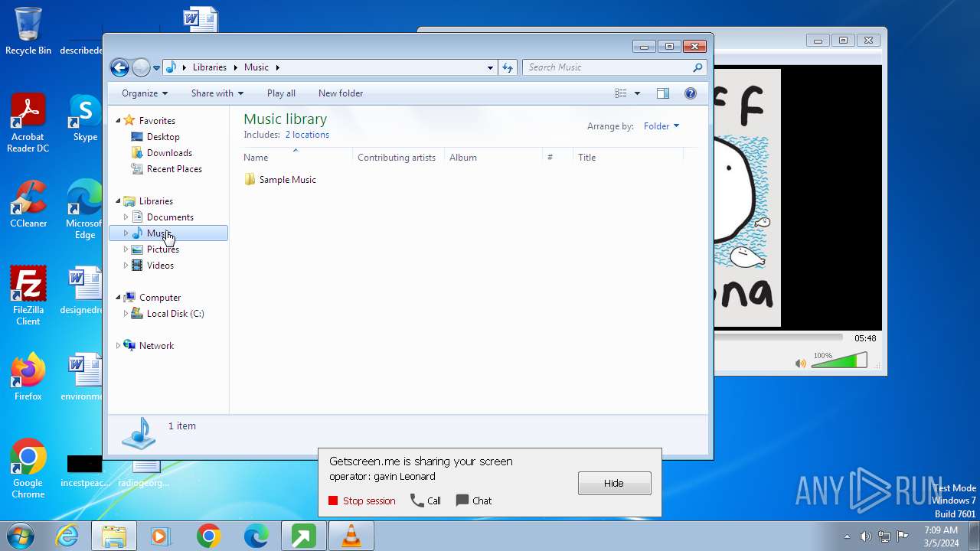980x551 pixels.
Task: Open Microsoft Edge from the taskbar
Action: [x=256, y=536]
